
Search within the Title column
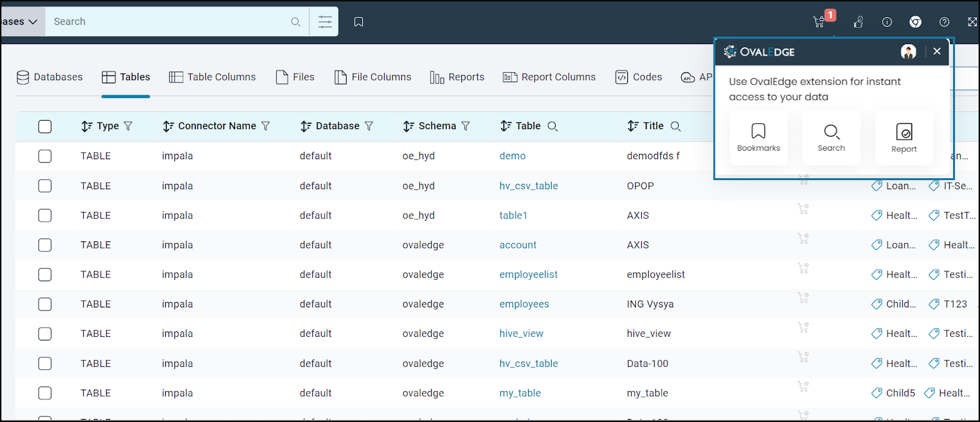click(676, 126)
